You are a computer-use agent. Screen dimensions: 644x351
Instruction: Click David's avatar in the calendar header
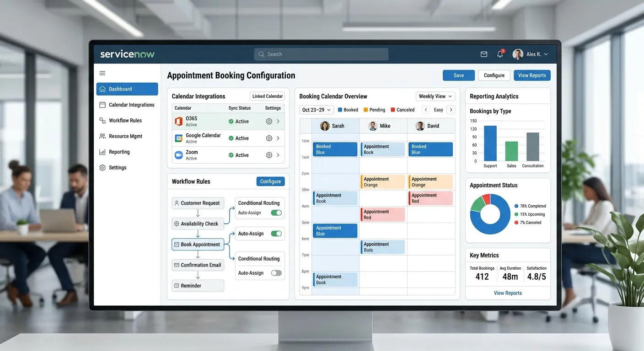[x=420, y=126]
